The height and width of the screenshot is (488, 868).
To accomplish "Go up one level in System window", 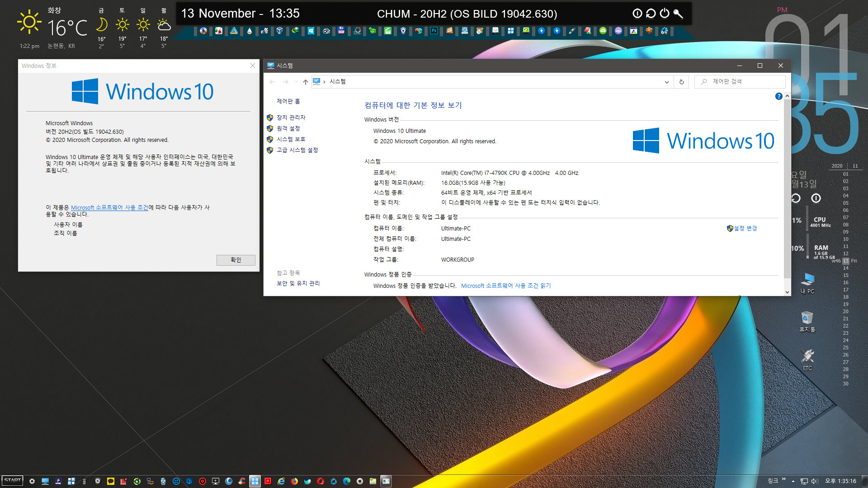I will pos(305,82).
